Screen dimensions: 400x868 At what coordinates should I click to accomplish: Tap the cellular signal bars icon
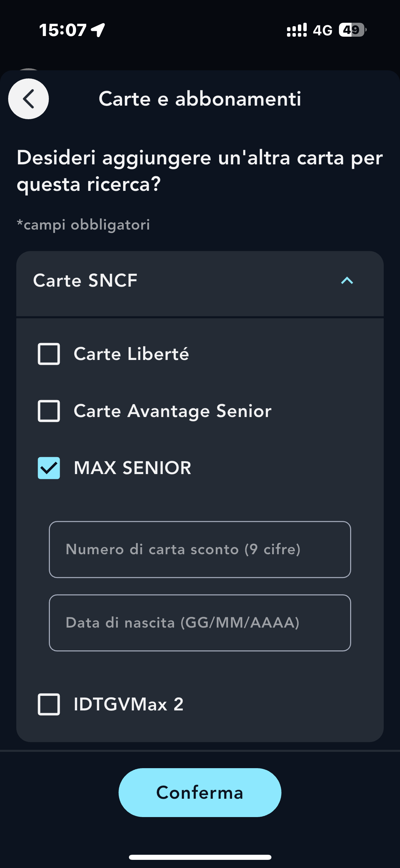pos(297,30)
